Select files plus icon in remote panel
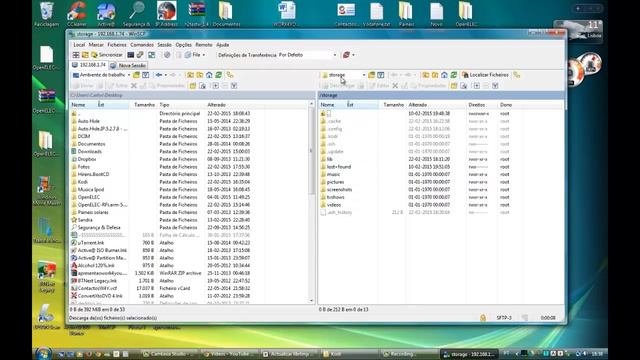Viewport: 640px width, 360px height. [x=476, y=86]
